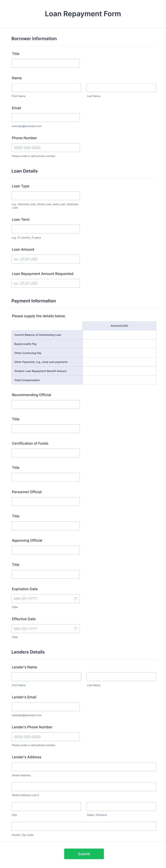Click the Loan Term input field
The image size is (166, 868).
(45, 229)
